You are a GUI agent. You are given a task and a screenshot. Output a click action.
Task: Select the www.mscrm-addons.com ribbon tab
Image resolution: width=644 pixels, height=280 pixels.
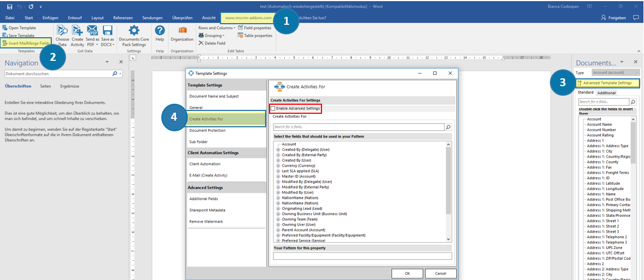(249, 18)
